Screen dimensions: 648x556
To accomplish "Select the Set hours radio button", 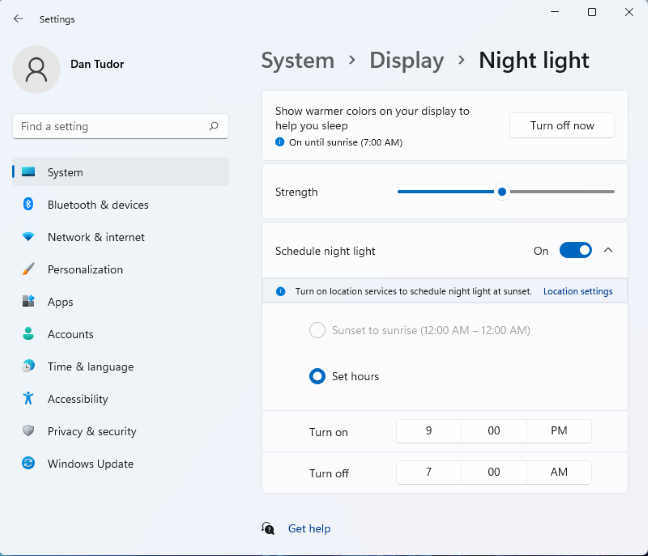I will (317, 376).
